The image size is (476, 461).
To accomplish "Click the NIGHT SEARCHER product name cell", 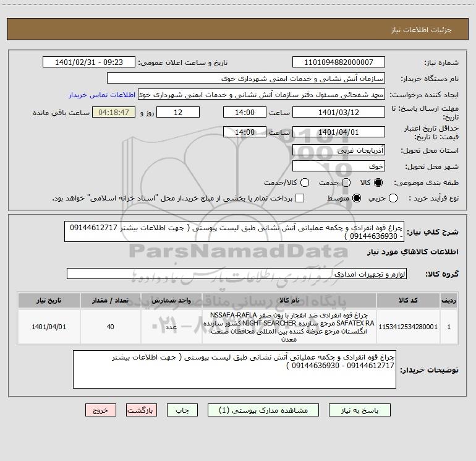I will click(x=289, y=327).
